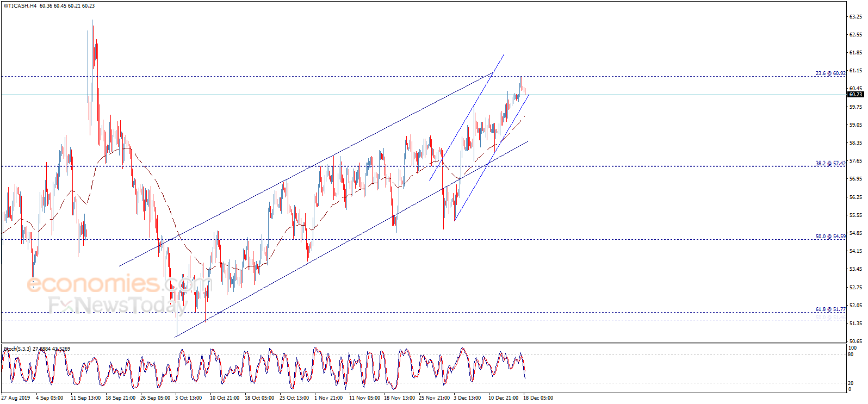This screenshot has height=404, width=868.
Task: Click the 11 Sep 13:00 time label
Action: click(x=85, y=398)
